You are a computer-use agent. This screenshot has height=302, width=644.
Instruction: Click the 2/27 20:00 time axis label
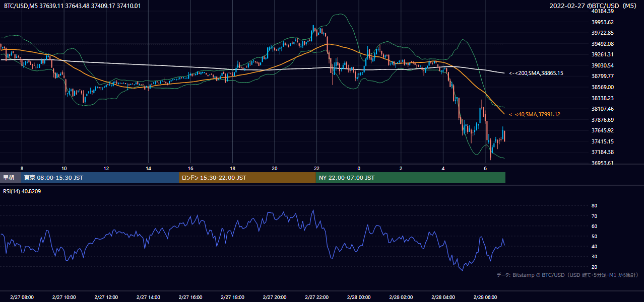(275, 297)
